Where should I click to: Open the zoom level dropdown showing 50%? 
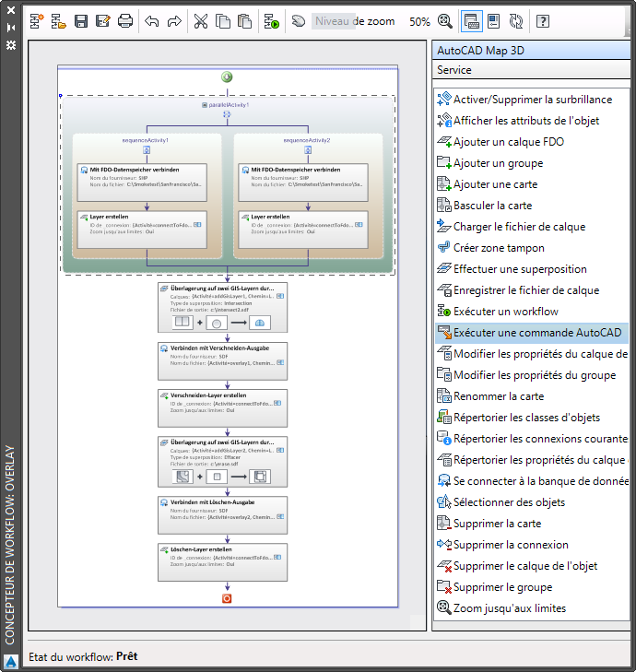tap(419, 21)
